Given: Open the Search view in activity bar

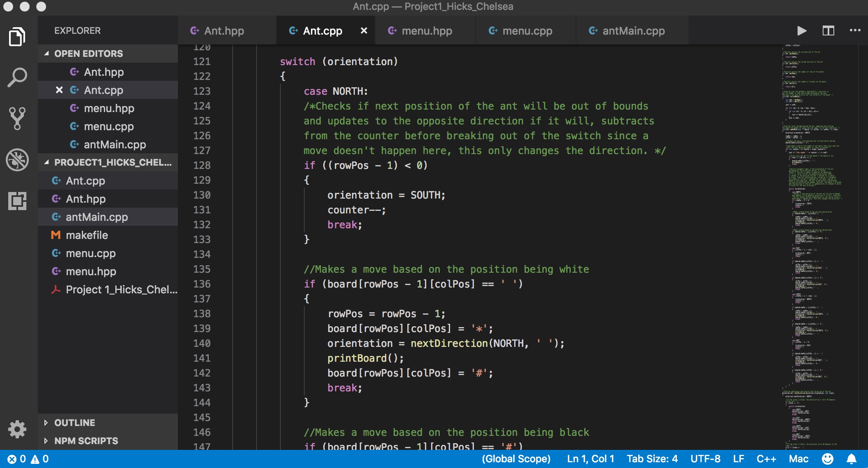Looking at the screenshot, I should point(17,77).
